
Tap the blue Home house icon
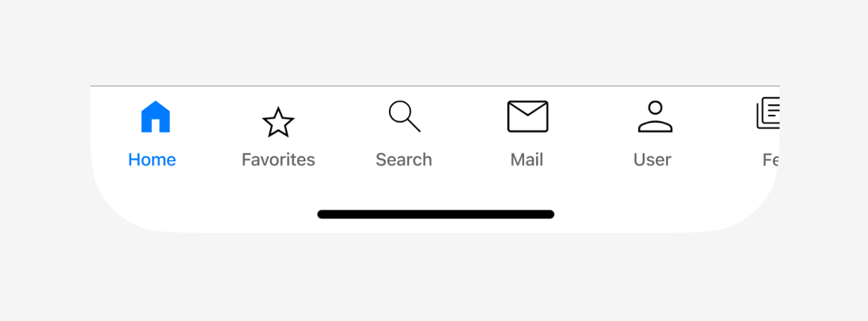click(156, 116)
